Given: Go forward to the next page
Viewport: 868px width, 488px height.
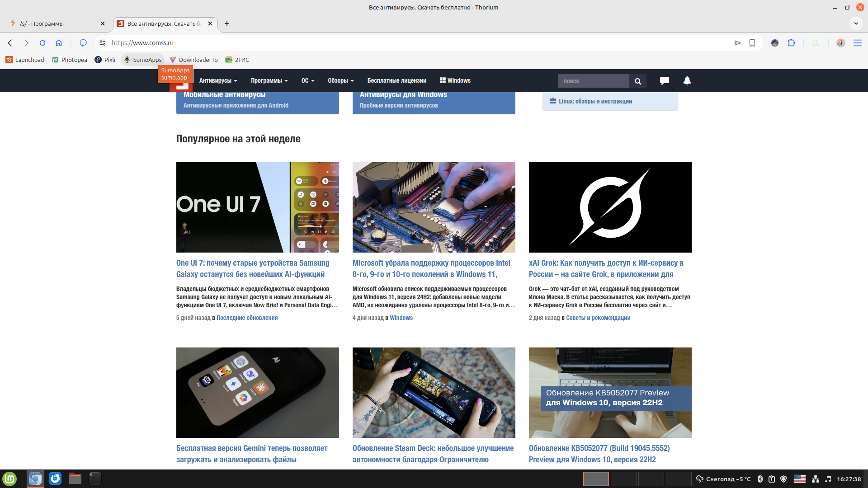Looking at the screenshot, I should click(26, 43).
